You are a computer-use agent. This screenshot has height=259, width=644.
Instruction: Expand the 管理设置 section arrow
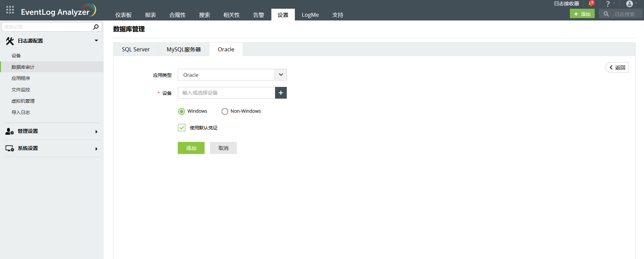click(96, 132)
